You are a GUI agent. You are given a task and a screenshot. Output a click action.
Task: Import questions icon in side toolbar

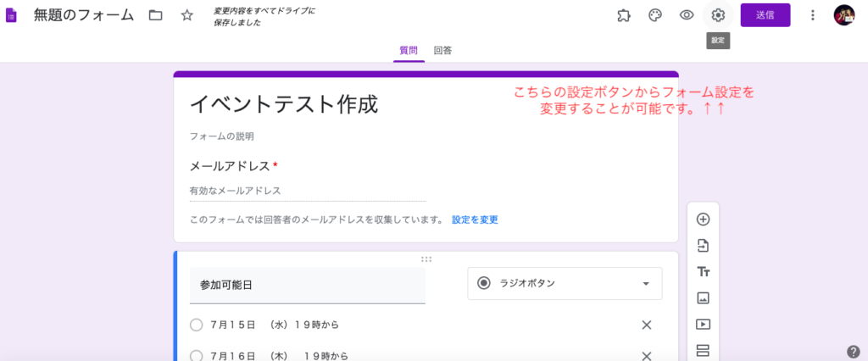(703, 245)
